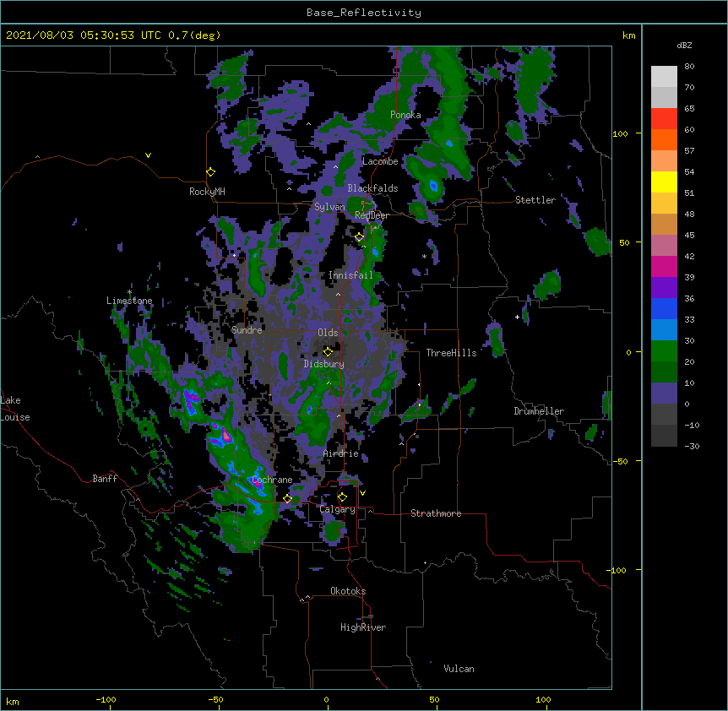Click the Limestone label

pyautogui.click(x=129, y=301)
